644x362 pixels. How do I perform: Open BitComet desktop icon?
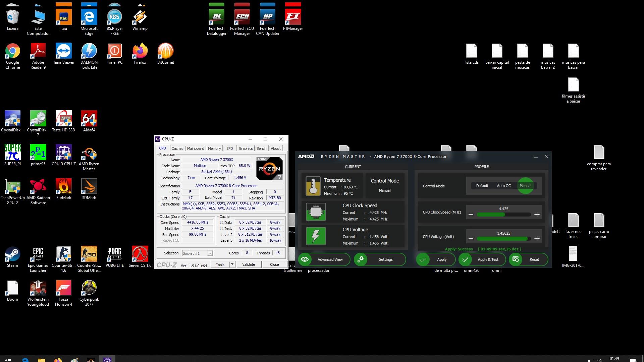pos(165,54)
